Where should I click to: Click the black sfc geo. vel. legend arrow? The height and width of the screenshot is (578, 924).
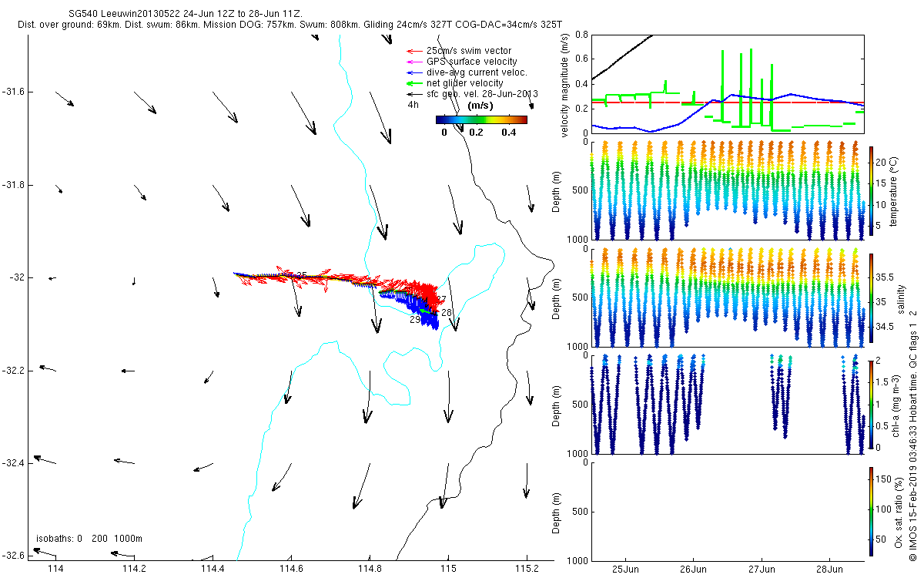pyautogui.click(x=413, y=94)
